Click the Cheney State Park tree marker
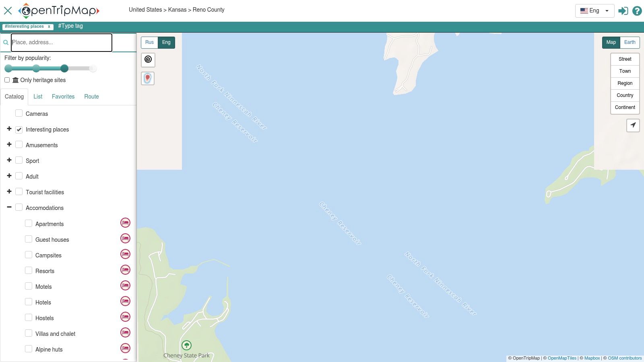644x362 pixels. (186, 345)
